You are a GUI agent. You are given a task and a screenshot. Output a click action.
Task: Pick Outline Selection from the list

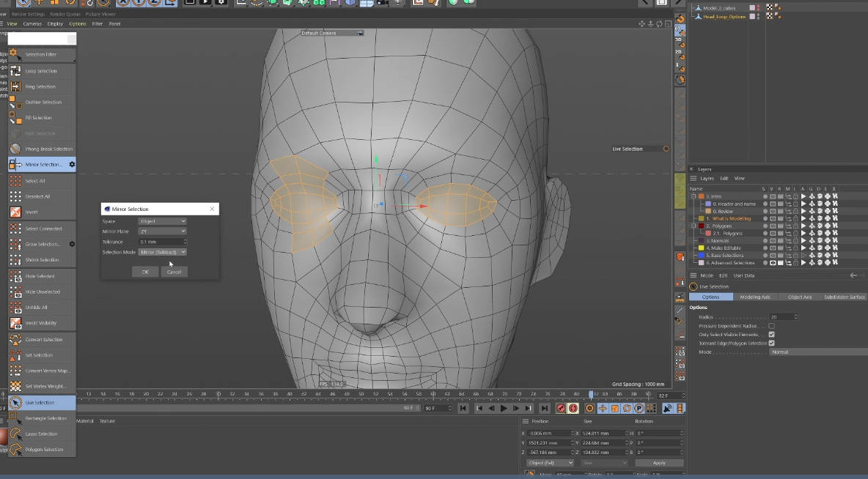pos(42,102)
